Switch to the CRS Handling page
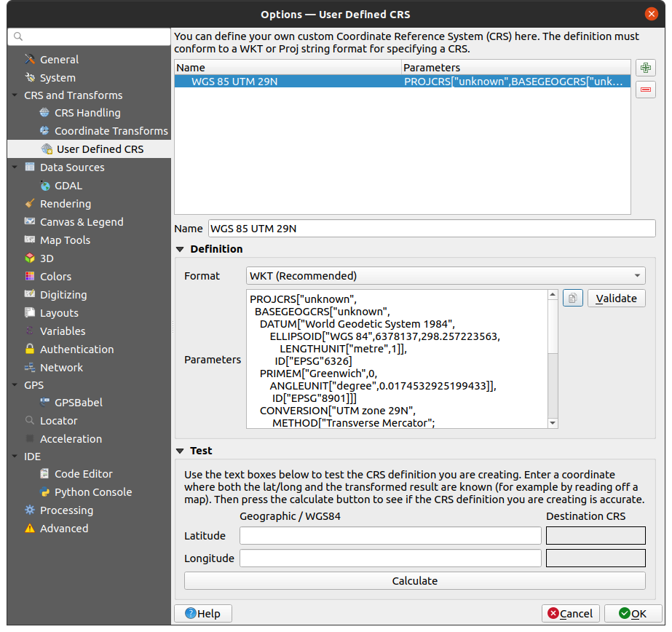This screenshot has height=632, width=672. click(87, 112)
